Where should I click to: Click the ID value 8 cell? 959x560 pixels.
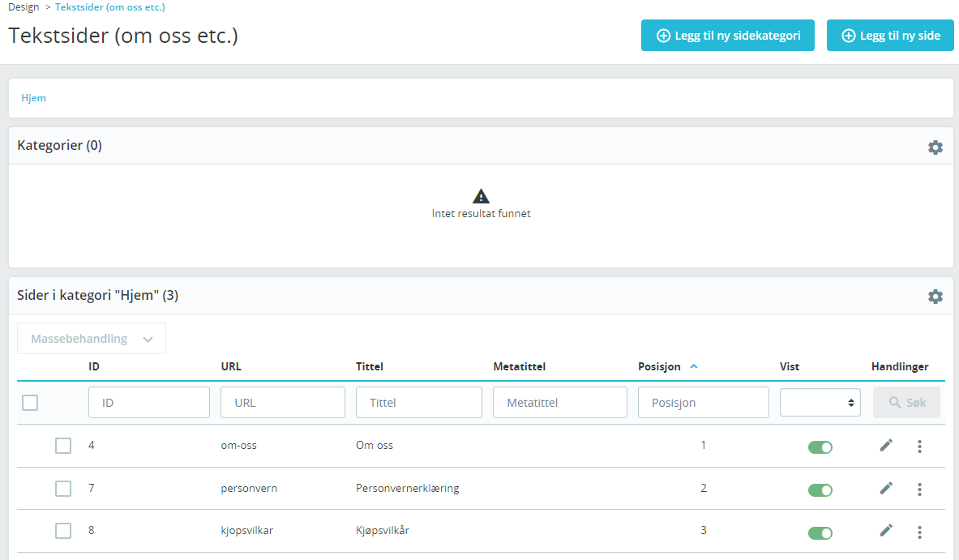click(91, 530)
